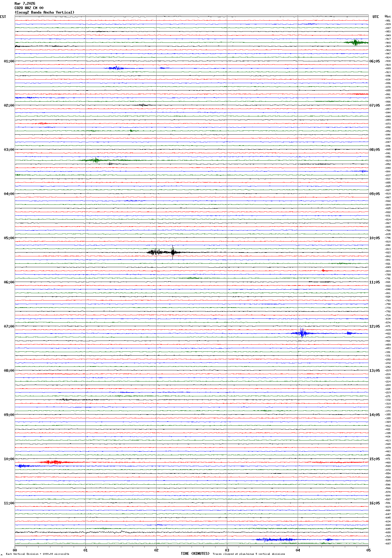This screenshot has width=392, height=558.
Task: Select the 09:00 CST time label
Action: (x=9, y=415)
